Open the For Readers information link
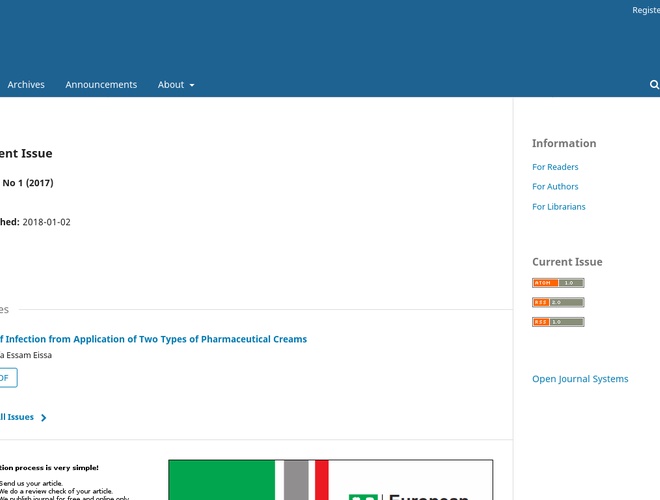This screenshot has height=500, width=660. point(555,167)
